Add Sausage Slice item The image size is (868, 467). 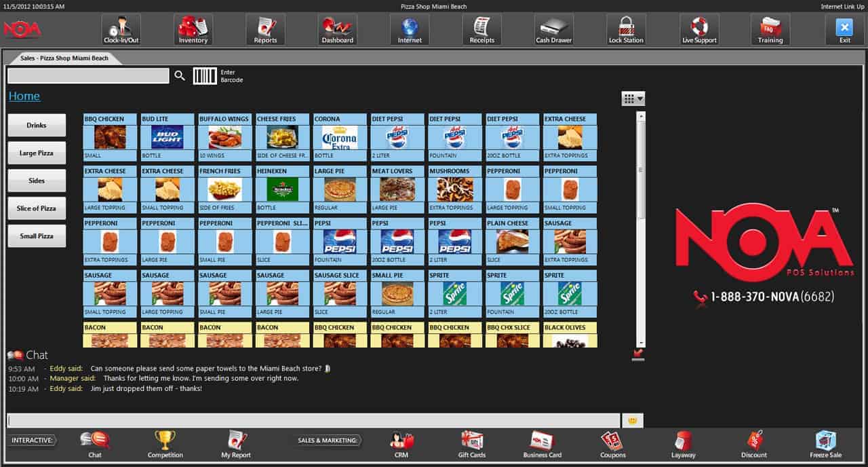point(340,293)
